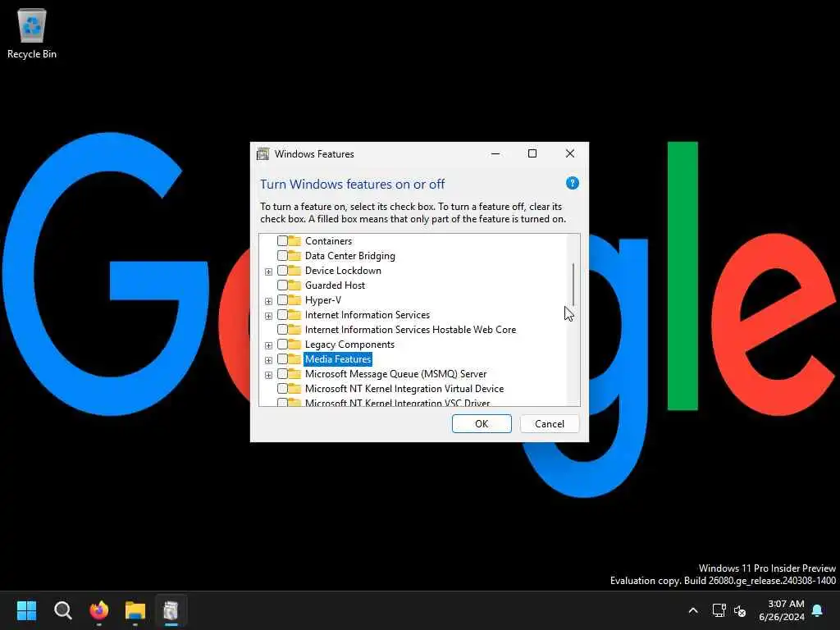Click the Device Lockdown folder icon
Screen dimensions: 840x630
(x=294, y=270)
